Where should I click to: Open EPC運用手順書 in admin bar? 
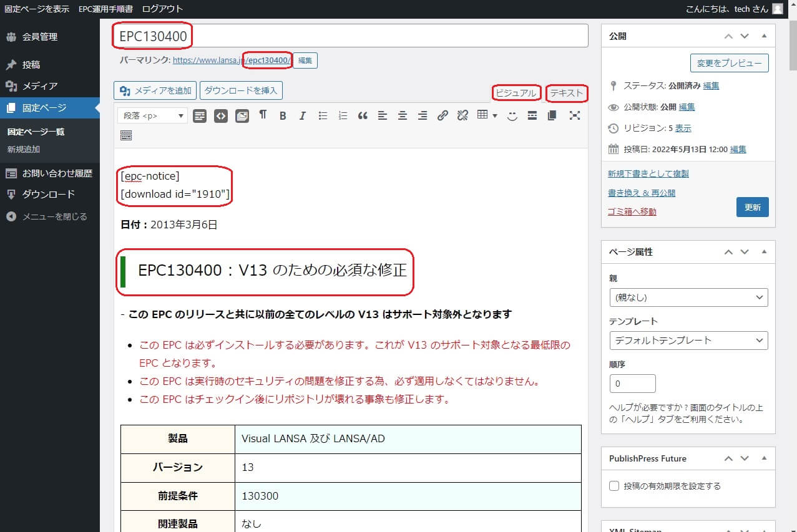105,9
